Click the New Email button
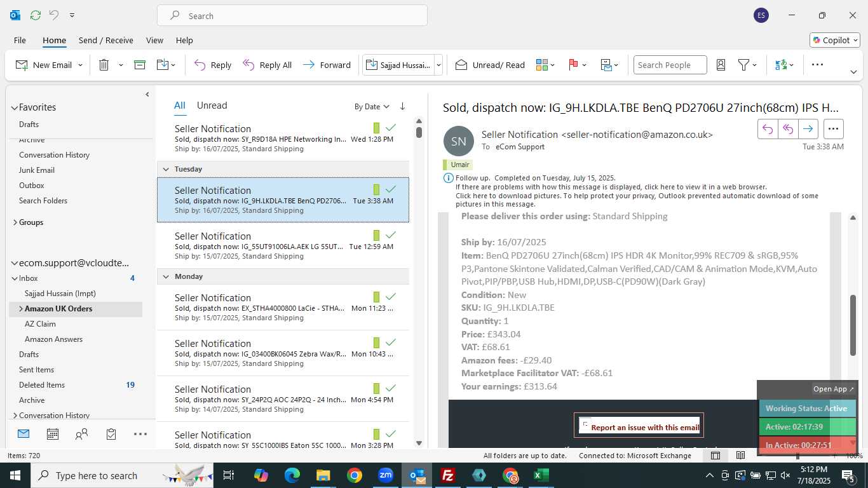Screen dimensions: 868x488 point(43,65)
